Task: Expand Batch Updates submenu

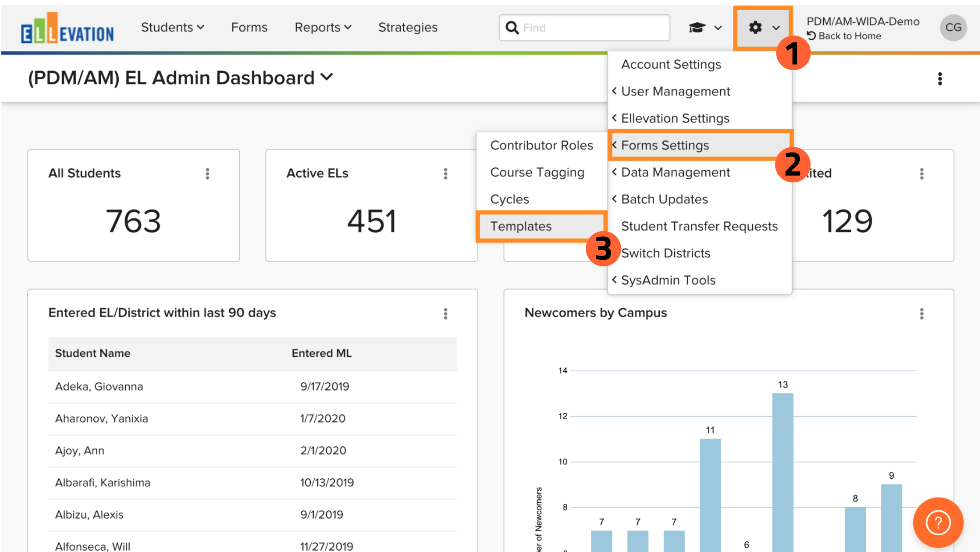Action: point(700,199)
